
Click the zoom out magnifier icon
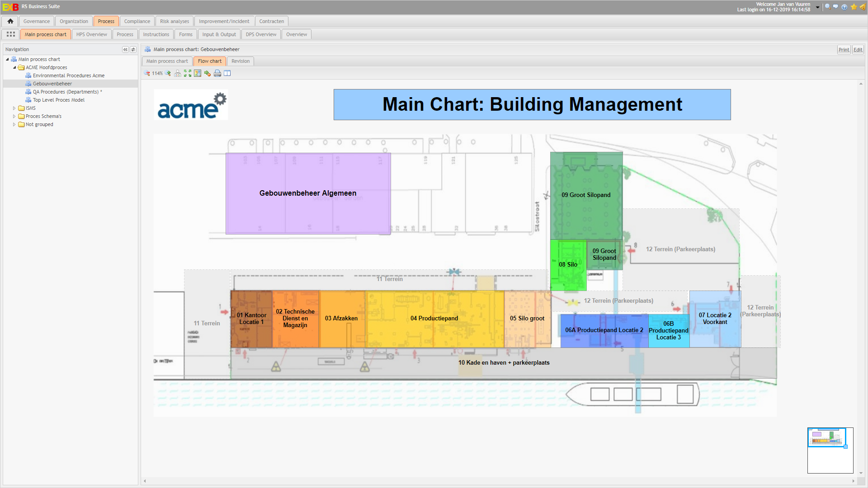(147, 73)
